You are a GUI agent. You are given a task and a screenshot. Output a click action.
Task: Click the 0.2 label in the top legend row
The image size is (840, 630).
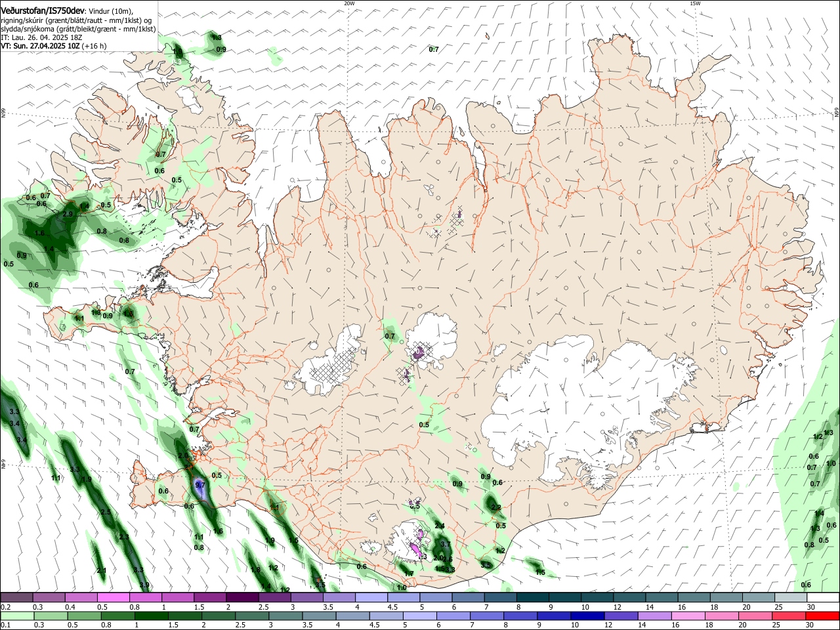pos(5,607)
